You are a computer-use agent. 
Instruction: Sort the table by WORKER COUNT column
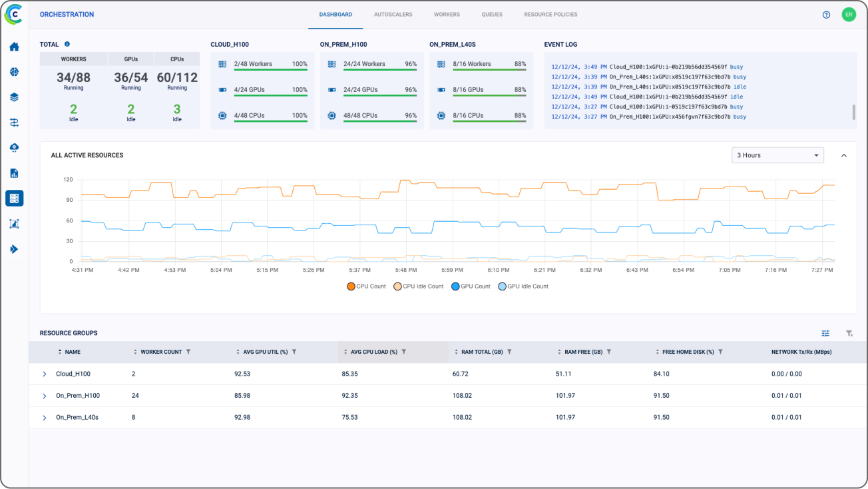click(x=136, y=352)
